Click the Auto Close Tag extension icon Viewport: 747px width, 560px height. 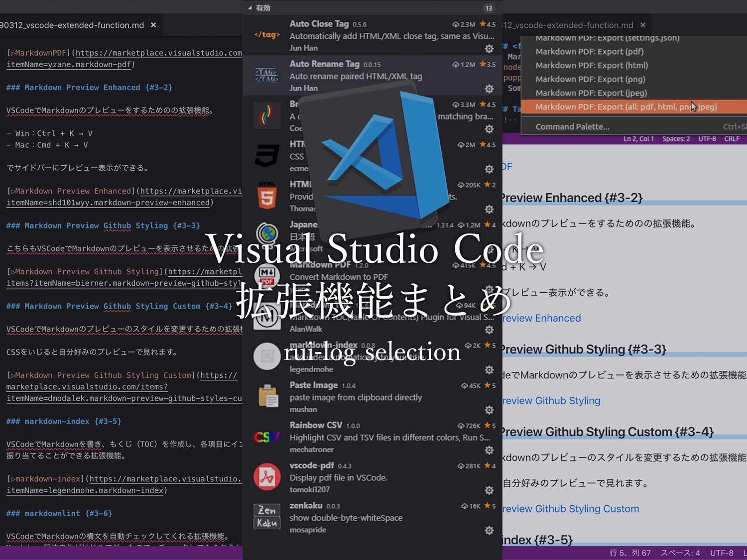coord(267,35)
